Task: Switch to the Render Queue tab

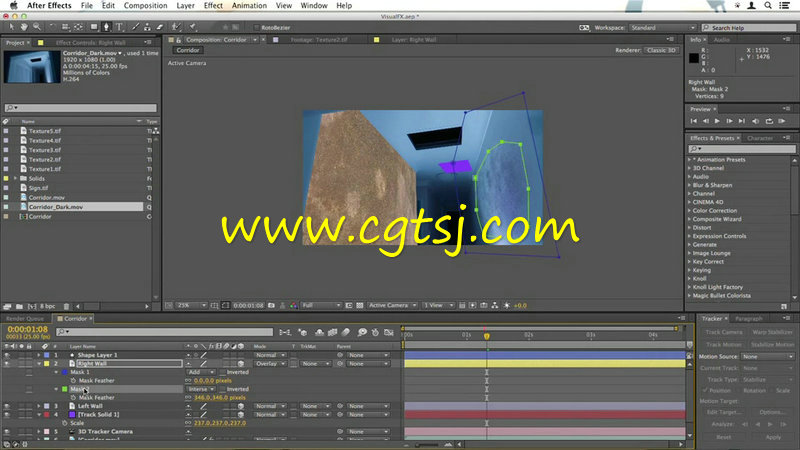Action: click(x=25, y=319)
